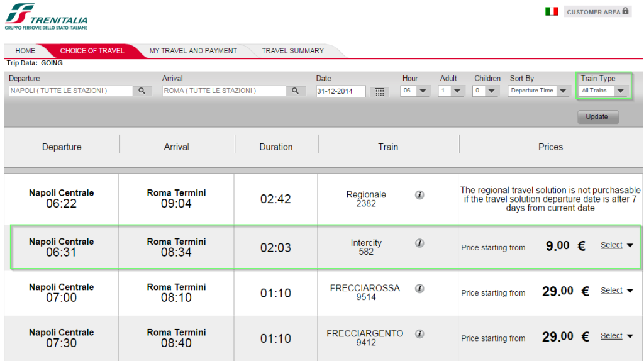Click the regional not purchasable notice

click(550, 199)
